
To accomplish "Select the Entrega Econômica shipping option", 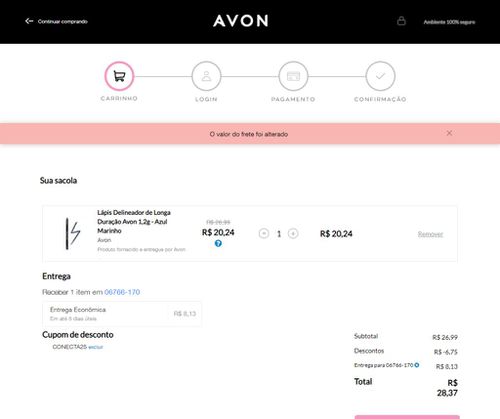I will (x=122, y=314).
